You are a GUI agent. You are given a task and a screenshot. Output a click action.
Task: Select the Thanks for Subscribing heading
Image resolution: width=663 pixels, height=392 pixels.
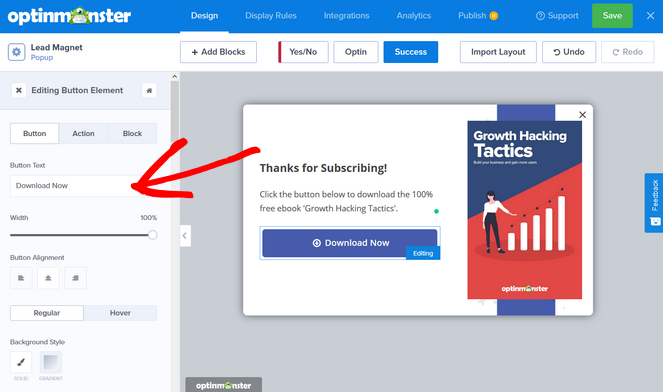(323, 168)
